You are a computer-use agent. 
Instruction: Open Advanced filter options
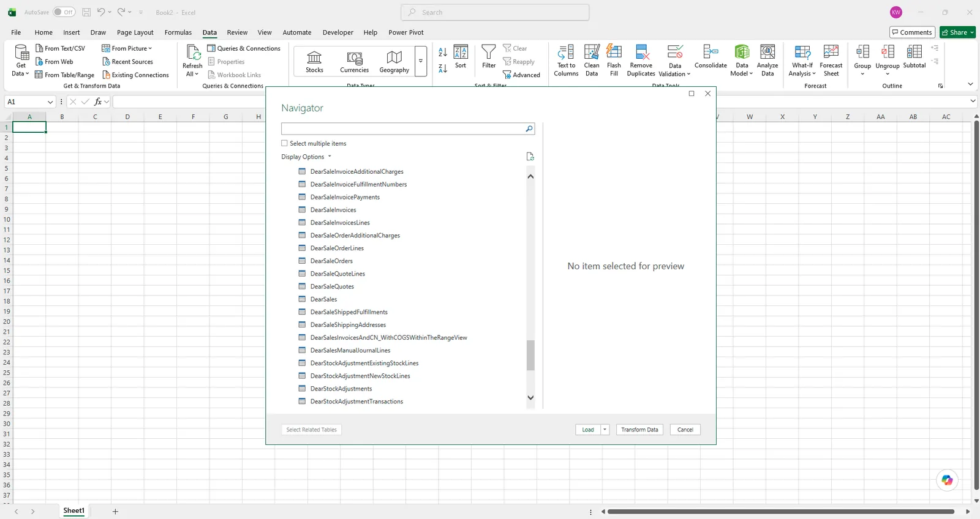coord(521,75)
